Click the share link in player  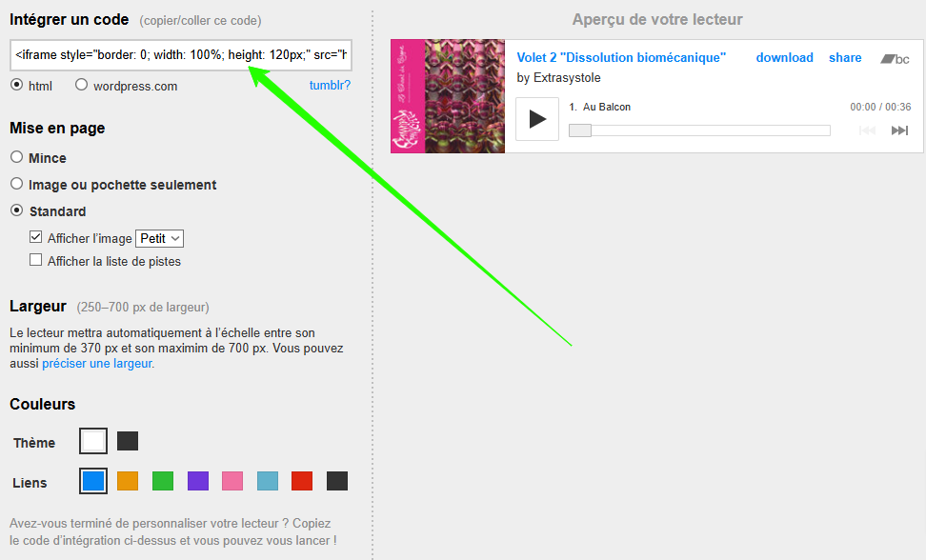845,58
